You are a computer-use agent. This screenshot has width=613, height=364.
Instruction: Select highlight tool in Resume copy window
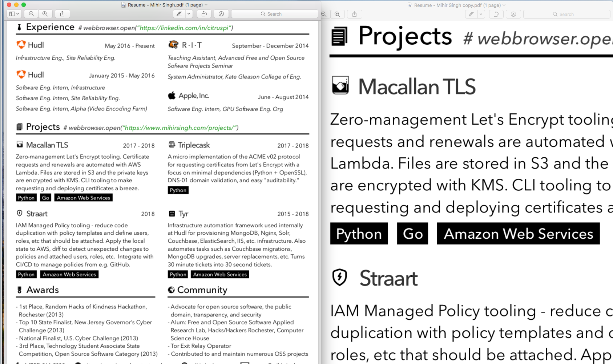[471, 14]
